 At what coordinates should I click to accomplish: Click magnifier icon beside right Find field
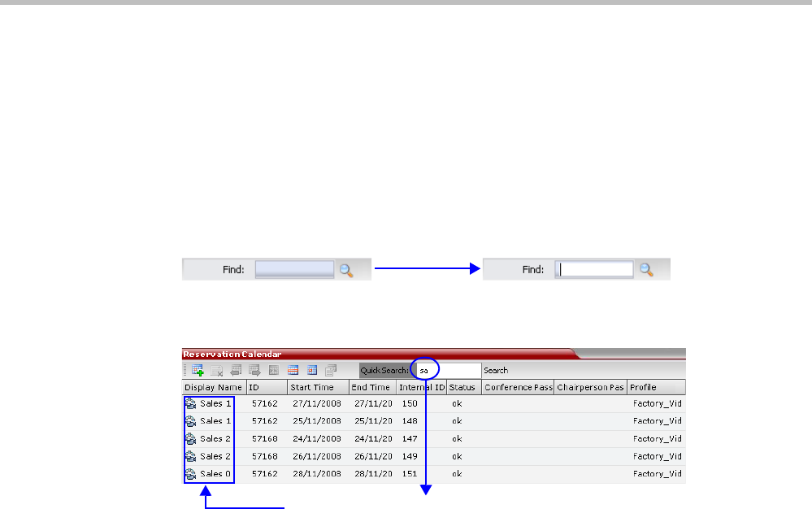[647, 270]
